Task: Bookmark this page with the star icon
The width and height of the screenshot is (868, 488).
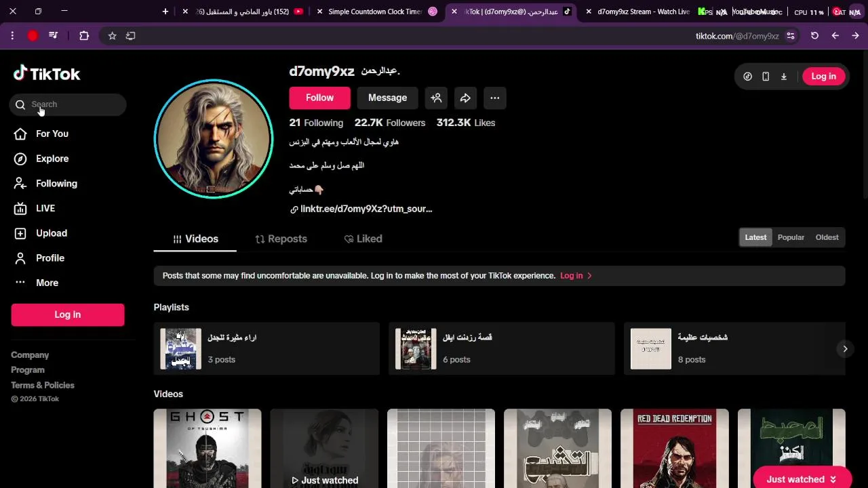Action: 113,35
